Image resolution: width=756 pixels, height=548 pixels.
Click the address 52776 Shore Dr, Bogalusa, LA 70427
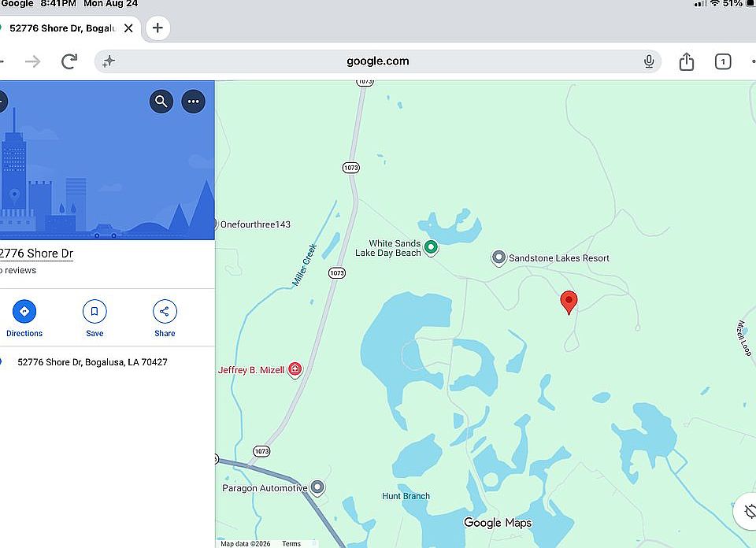point(92,362)
